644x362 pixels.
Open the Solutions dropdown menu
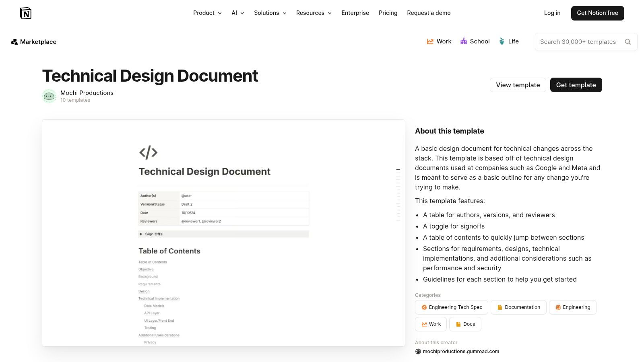tap(270, 13)
